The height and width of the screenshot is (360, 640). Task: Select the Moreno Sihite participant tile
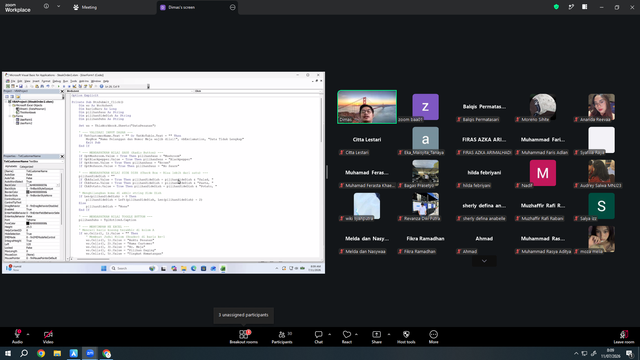542,107
